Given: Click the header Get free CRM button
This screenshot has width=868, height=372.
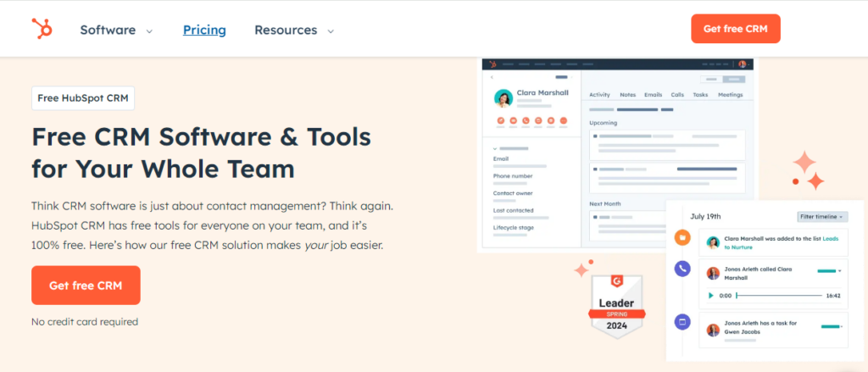Looking at the screenshot, I should coord(735,29).
